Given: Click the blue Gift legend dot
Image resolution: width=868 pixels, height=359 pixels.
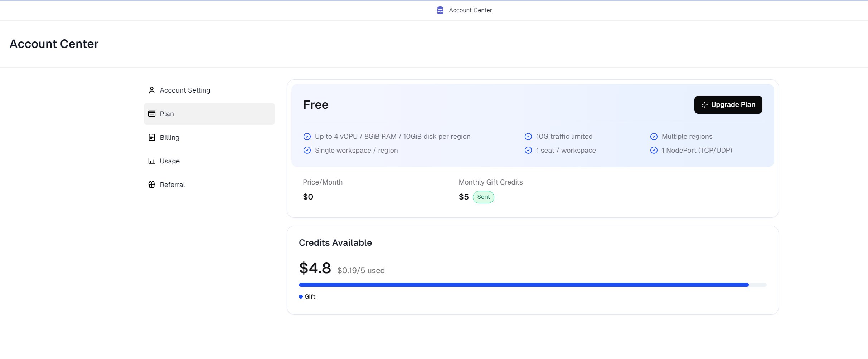Looking at the screenshot, I should (x=301, y=297).
